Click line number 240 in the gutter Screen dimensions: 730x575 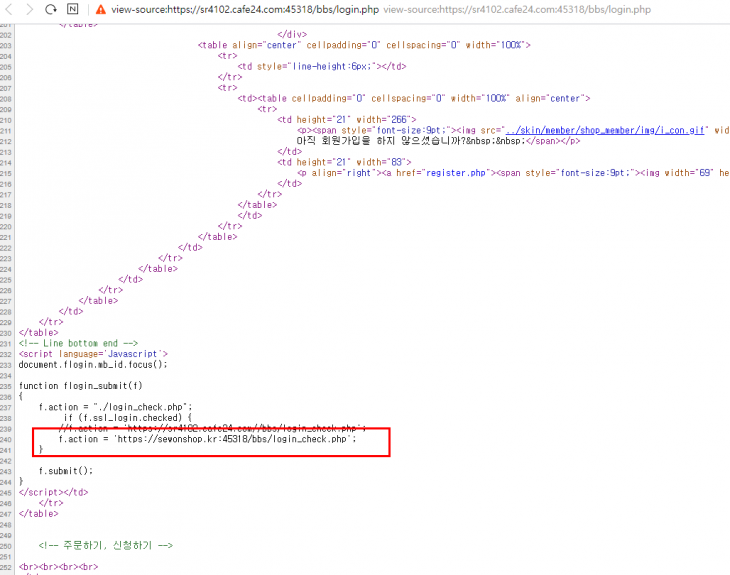point(6,439)
